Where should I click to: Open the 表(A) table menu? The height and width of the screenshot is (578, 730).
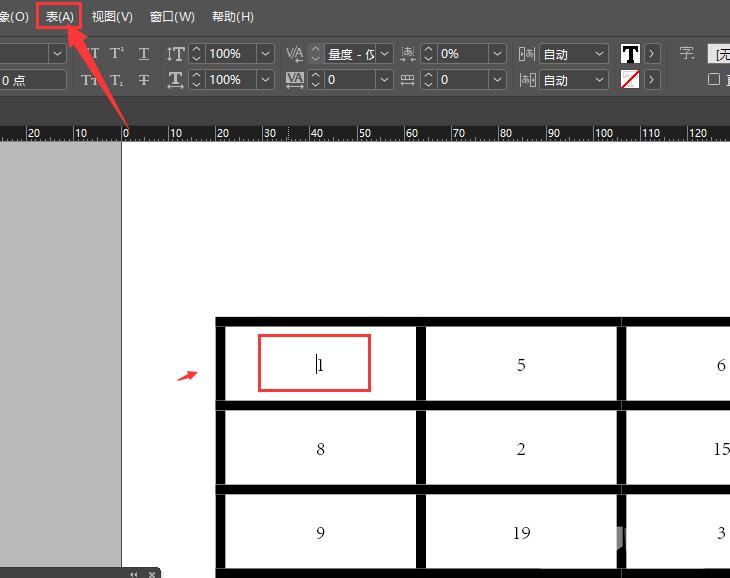60,17
